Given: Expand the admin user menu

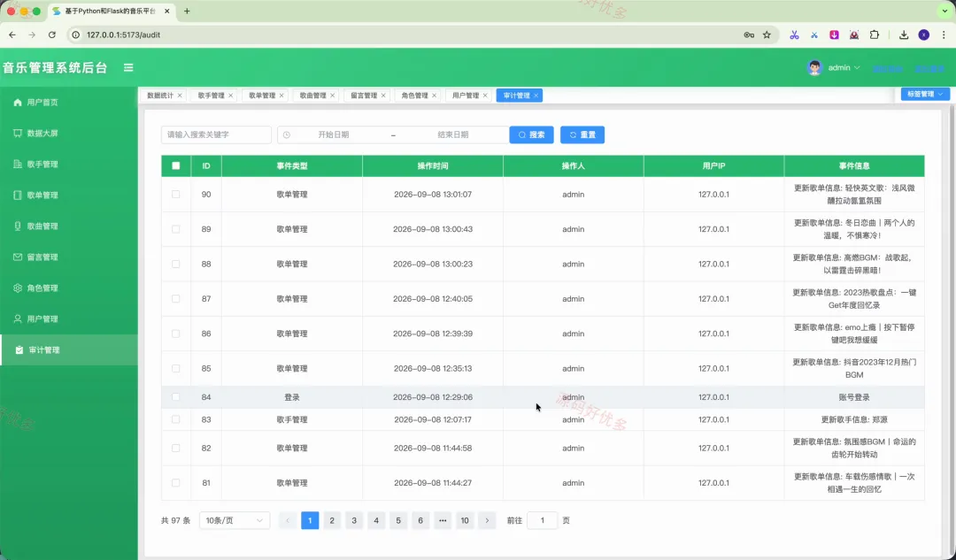Looking at the screenshot, I should (834, 67).
